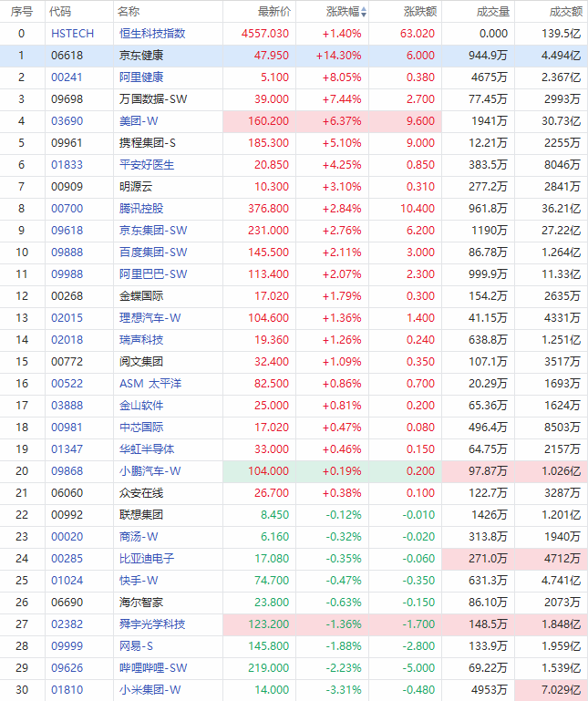The height and width of the screenshot is (701, 588).
Task: Select 众安在线 row name
Action: point(141,493)
